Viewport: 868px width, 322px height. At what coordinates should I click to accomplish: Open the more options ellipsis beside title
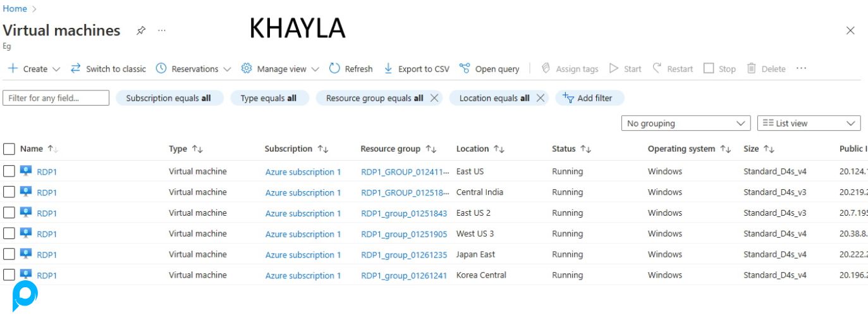coord(162,30)
